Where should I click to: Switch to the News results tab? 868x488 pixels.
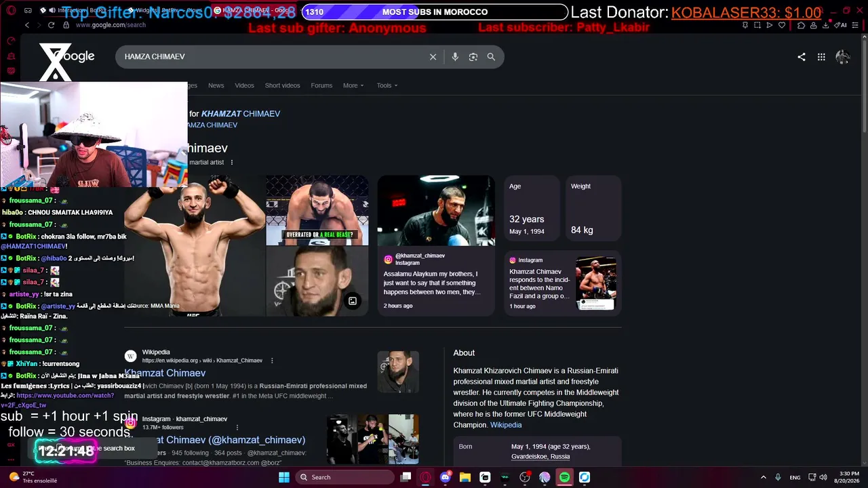216,85
